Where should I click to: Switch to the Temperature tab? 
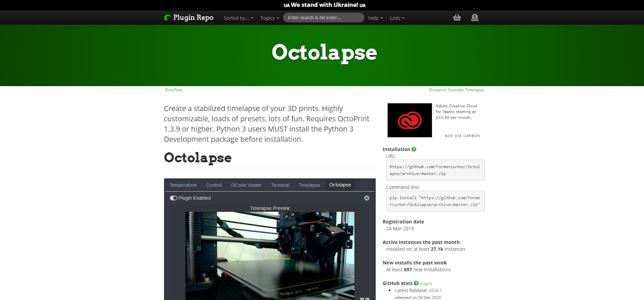[183, 185]
